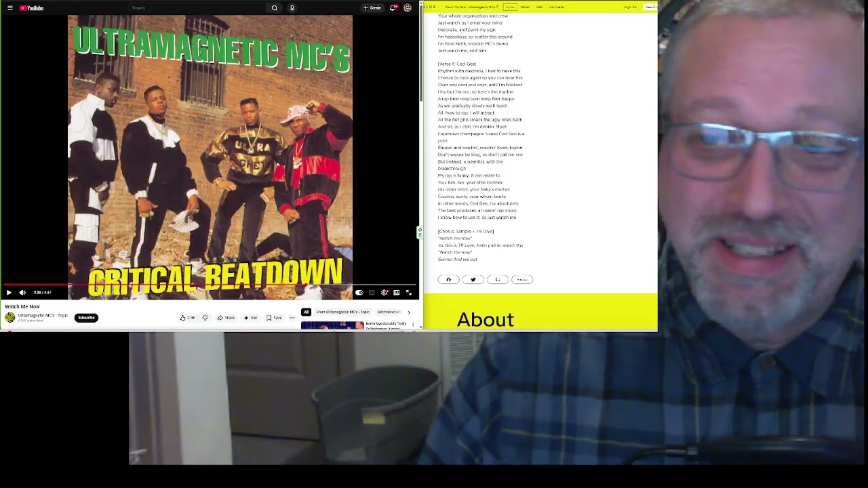Go to the YouTube home logo
The width and height of the screenshot is (868, 488).
tap(31, 8)
